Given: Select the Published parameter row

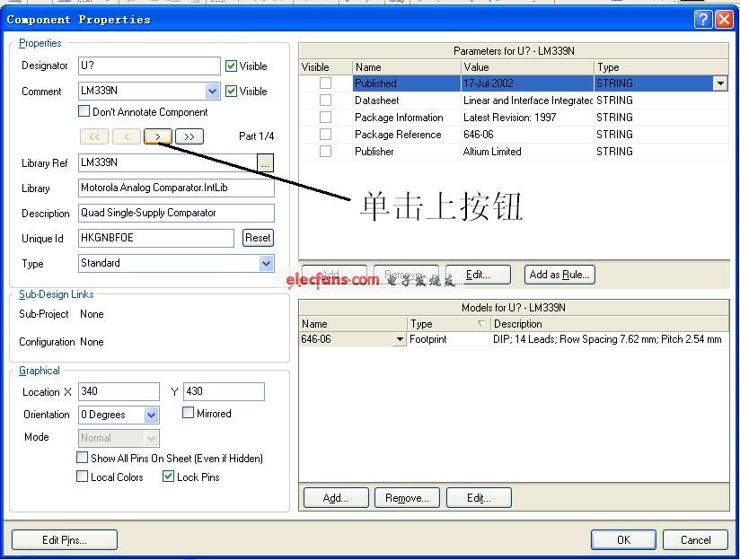Looking at the screenshot, I should (514, 83).
